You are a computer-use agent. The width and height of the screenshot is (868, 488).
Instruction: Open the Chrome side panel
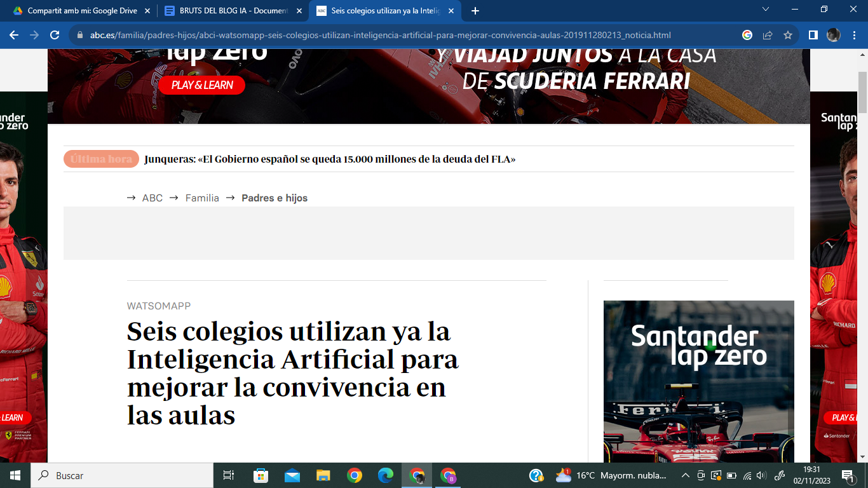coord(813,35)
